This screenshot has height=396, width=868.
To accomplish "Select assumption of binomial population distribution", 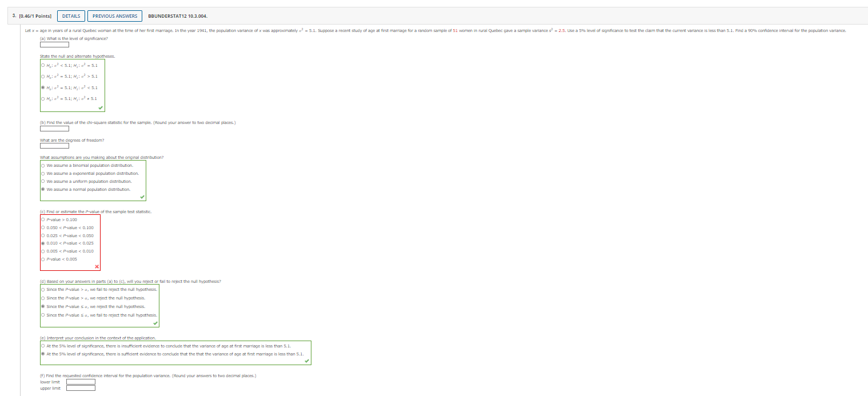I will coord(42,165).
